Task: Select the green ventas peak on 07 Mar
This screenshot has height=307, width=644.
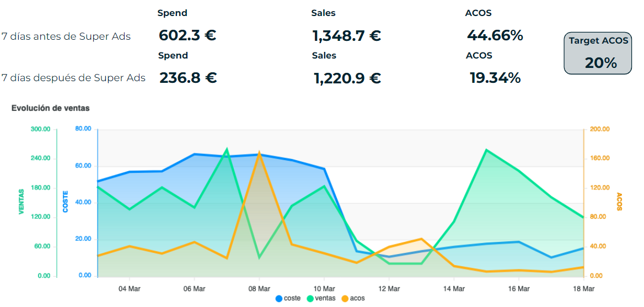Action: pyautogui.click(x=227, y=149)
